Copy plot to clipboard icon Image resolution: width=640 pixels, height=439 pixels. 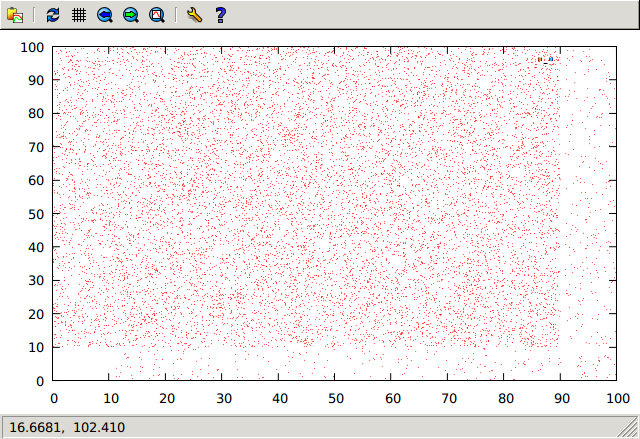(x=15, y=15)
